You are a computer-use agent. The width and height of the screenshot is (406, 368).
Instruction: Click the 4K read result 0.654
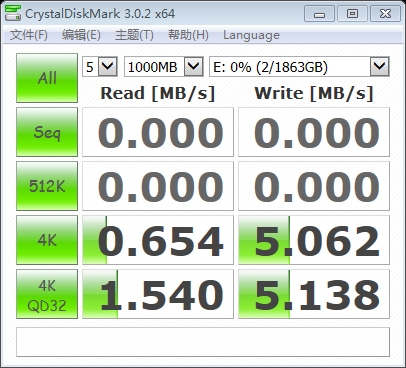(x=158, y=240)
